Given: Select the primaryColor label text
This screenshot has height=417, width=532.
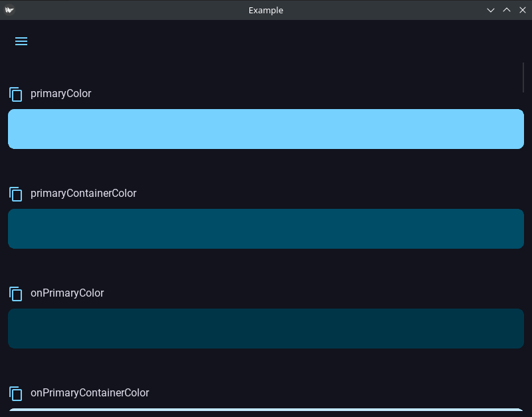Looking at the screenshot, I should [x=61, y=94].
